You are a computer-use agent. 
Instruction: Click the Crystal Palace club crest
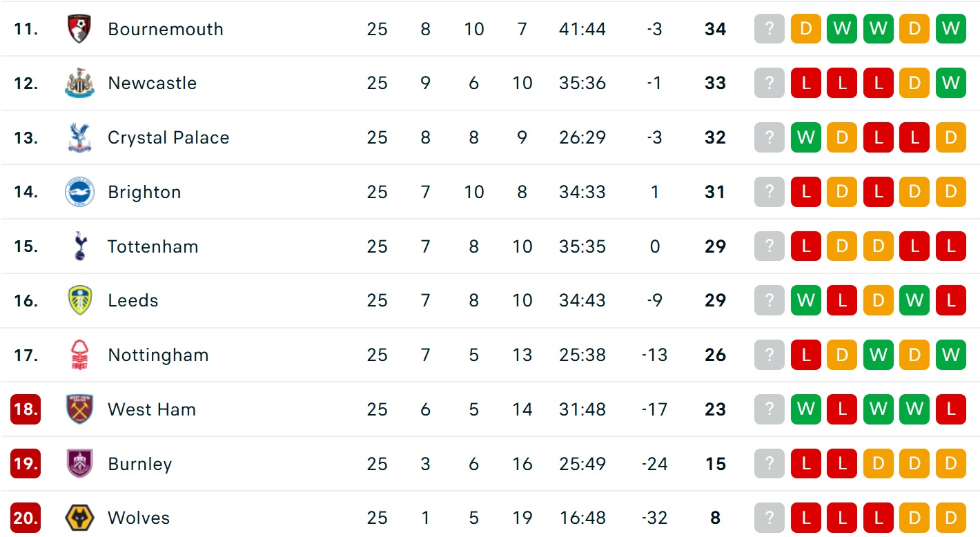click(x=79, y=138)
